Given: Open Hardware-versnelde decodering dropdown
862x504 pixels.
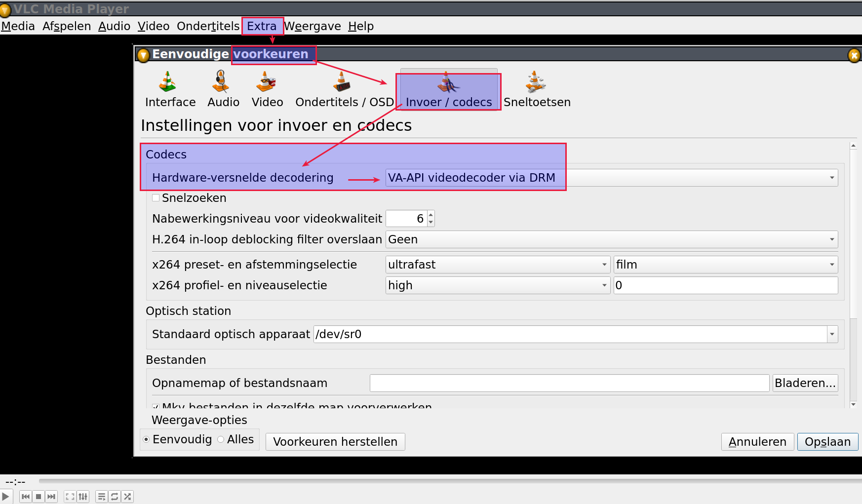Looking at the screenshot, I should point(612,178).
